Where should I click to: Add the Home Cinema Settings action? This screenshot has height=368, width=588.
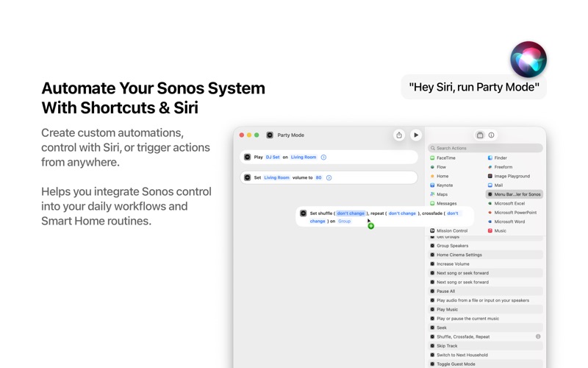tap(486, 255)
